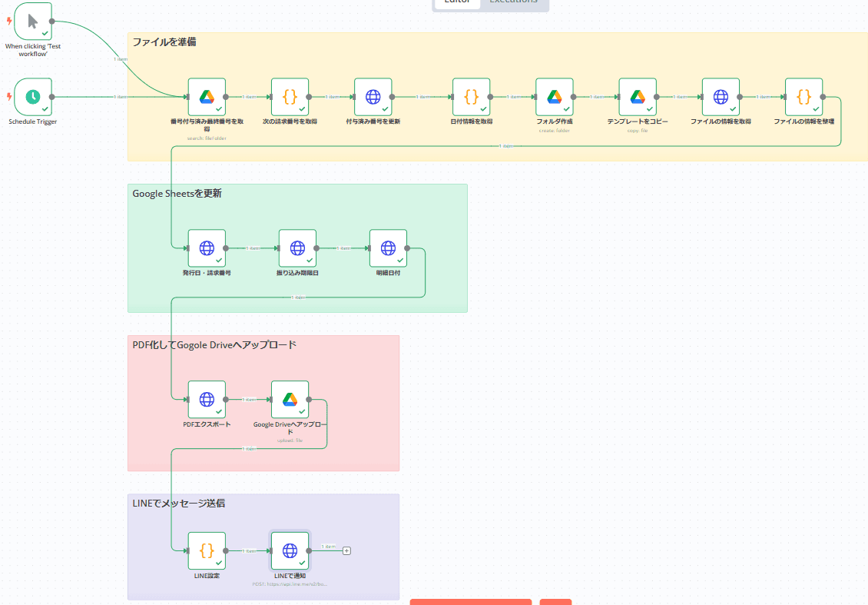The height and width of the screenshot is (605, 868).
Task: Select the 振り込み期限日 HTTP node
Action: tap(297, 248)
